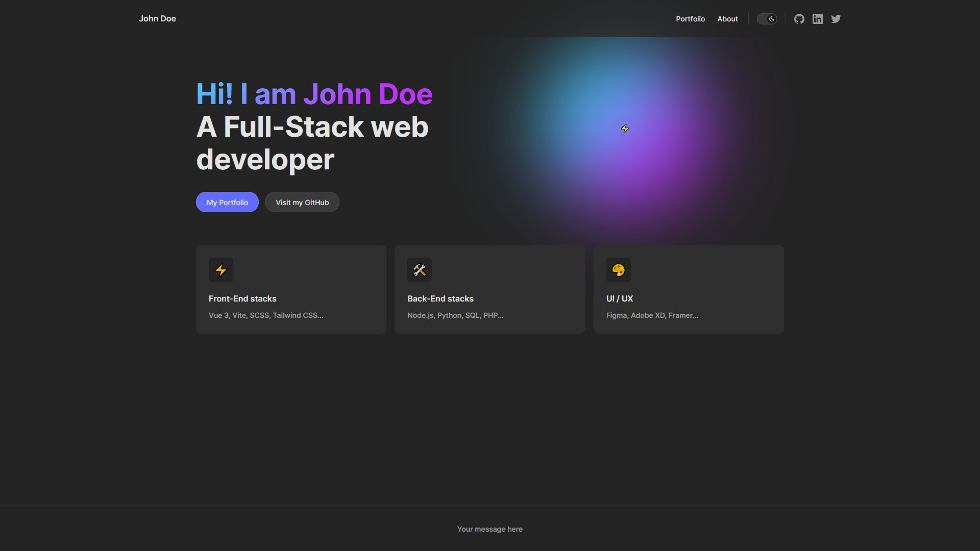Click the Visit my GitHub button
Screen dimensions: 980x551
[302, 203]
